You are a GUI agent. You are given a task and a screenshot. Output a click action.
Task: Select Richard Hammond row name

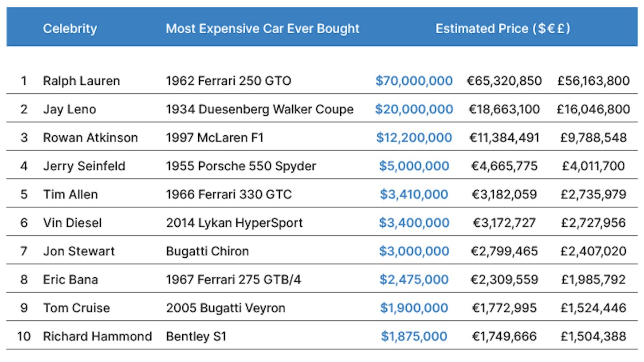97,336
